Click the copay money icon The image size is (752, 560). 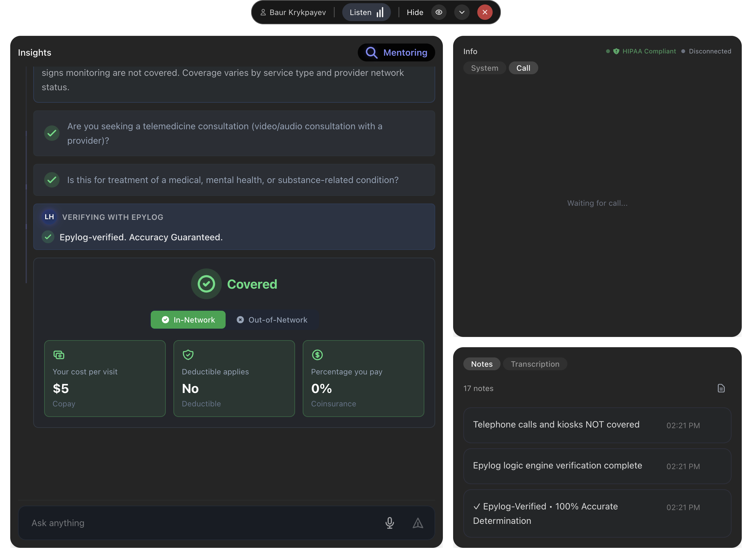[59, 355]
